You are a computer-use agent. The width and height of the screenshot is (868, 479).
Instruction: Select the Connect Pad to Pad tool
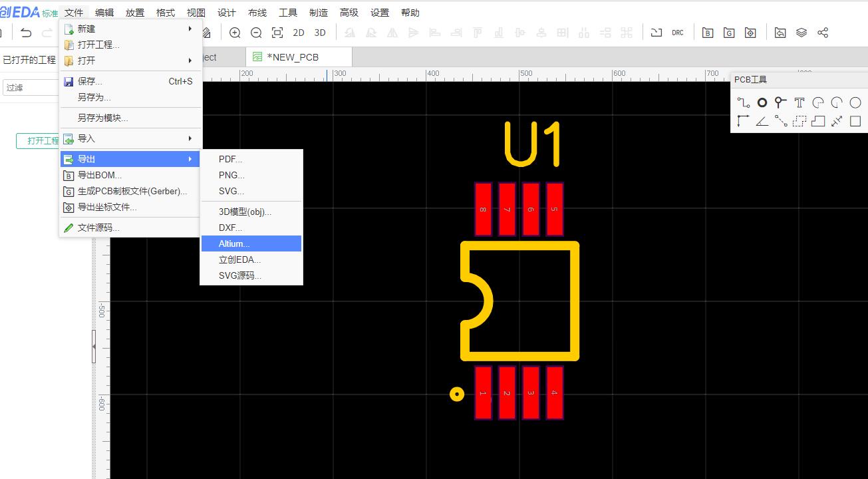781,121
